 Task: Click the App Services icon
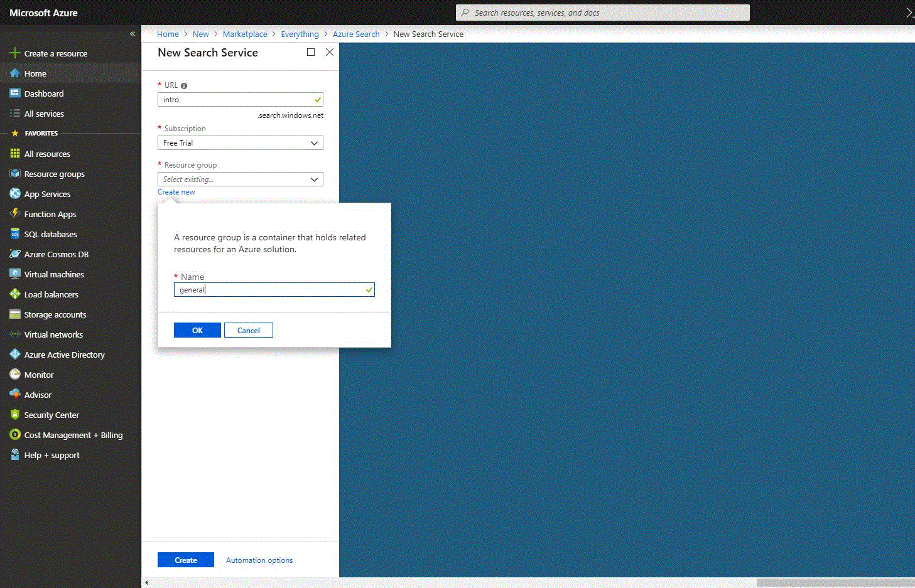point(15,194)
